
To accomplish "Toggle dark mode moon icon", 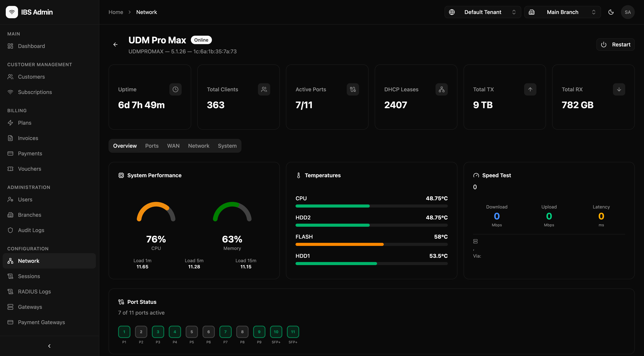I will click(x=611, y=12).
